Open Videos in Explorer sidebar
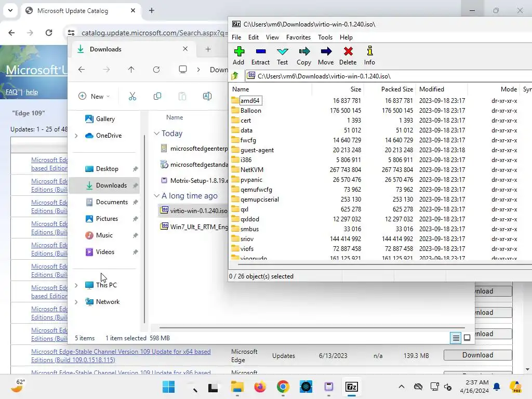The image size is (532, 399). tap(100, 252)
